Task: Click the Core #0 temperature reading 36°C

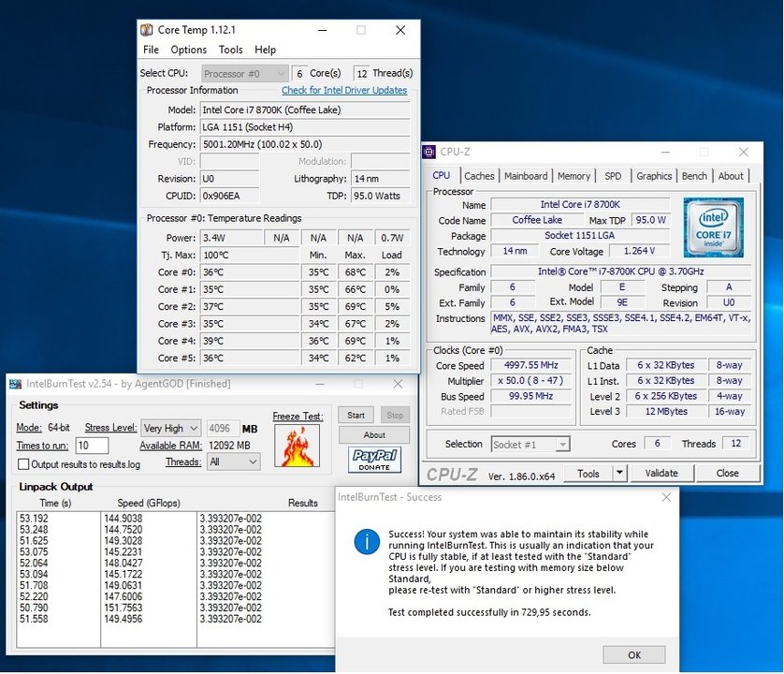Action: coord(250,272)
